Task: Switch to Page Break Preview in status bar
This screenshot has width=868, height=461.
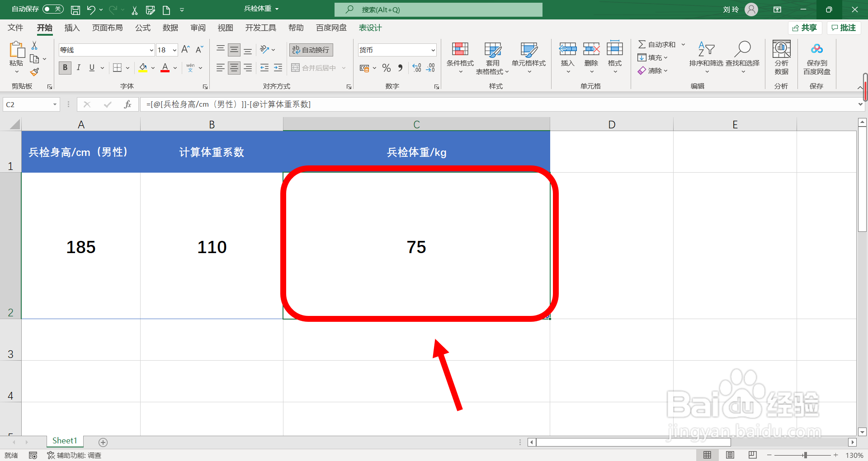Action: tap(753, 455)
